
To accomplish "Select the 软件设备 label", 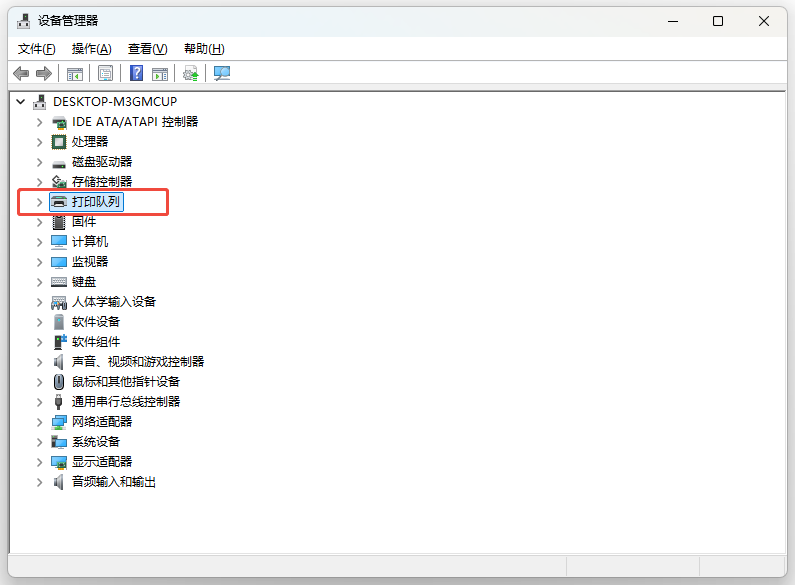I will point(96,321).
